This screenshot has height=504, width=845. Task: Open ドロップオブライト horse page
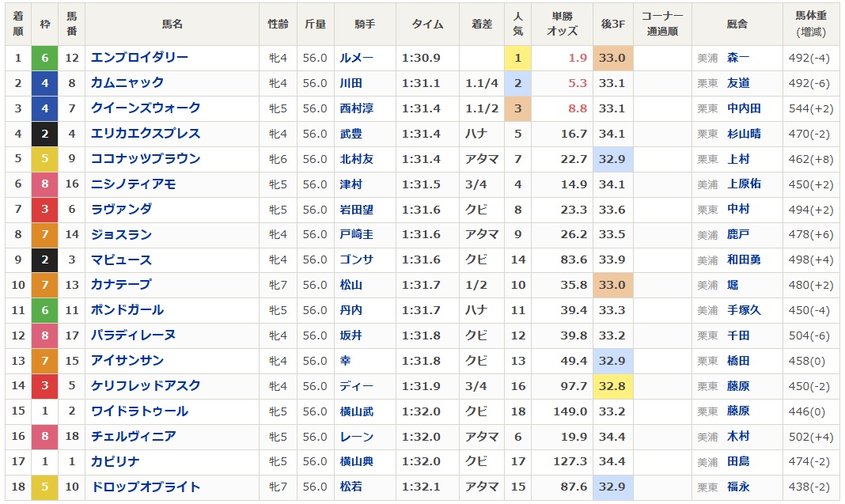point(146,487)
